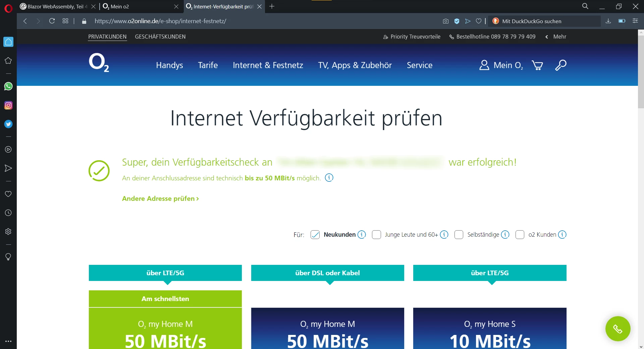Open sidebar setup three-dots menu
The image size is (644, 349).
pos(8,341)
